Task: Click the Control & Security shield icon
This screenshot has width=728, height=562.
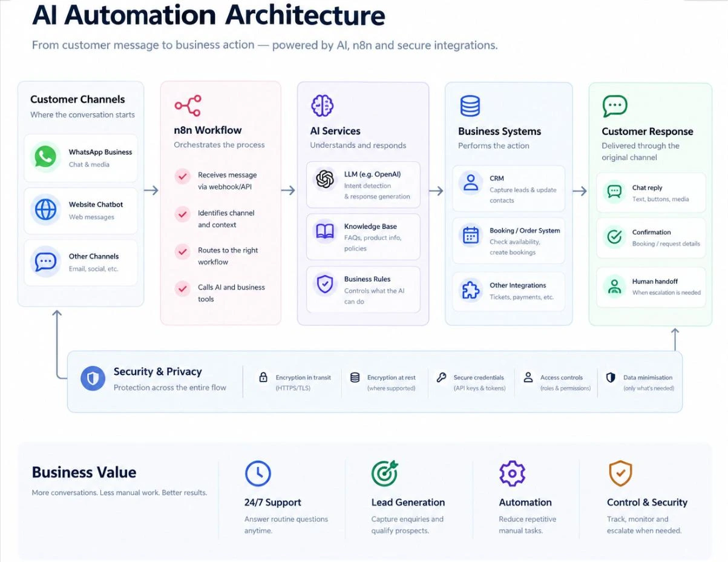Action: (x=620, y=473)
